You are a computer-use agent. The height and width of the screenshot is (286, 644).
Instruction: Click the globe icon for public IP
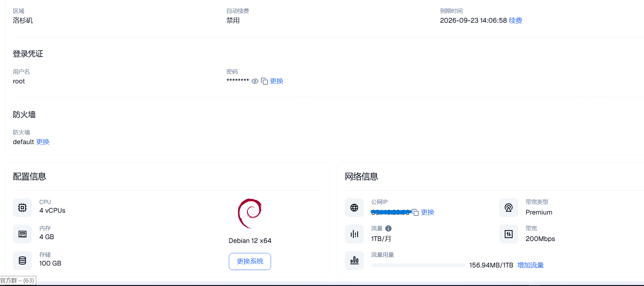tap(354, 208)
